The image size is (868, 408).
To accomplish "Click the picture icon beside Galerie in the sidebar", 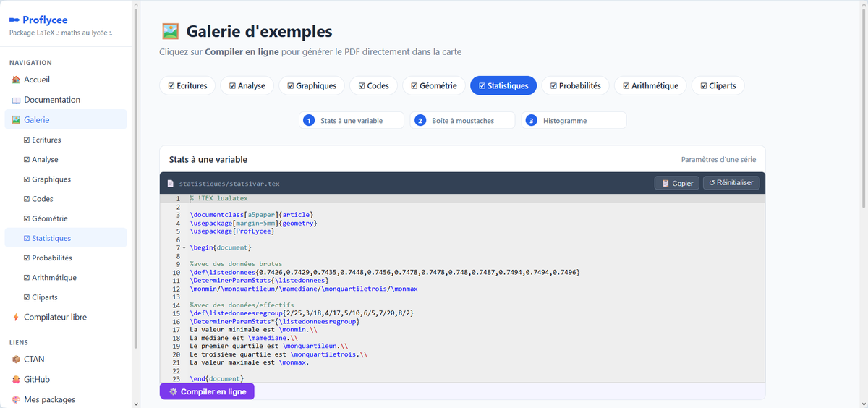I will point(16,120).
